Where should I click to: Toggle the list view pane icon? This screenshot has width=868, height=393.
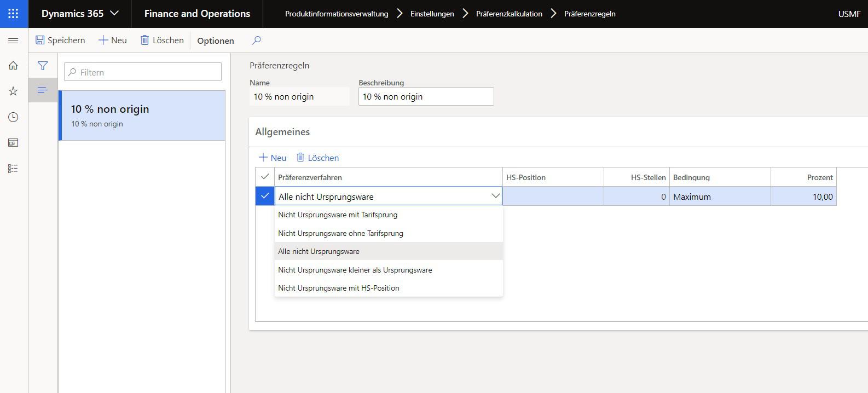[x=43, y=90]
